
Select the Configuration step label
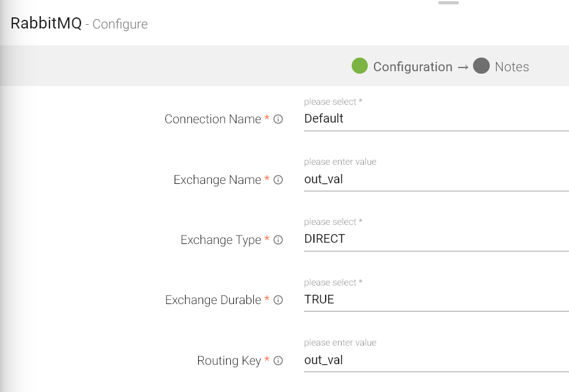(x=412, y=67)
